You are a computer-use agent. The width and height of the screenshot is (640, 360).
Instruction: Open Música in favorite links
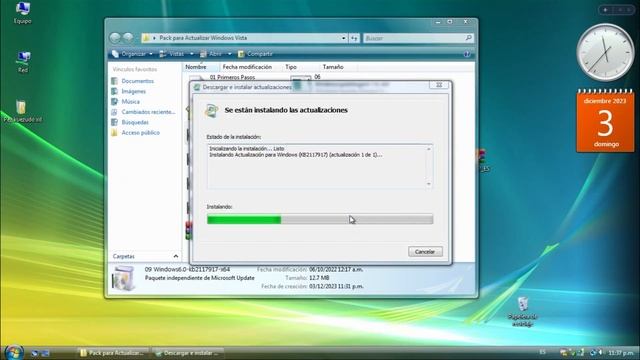click(131, 102)
